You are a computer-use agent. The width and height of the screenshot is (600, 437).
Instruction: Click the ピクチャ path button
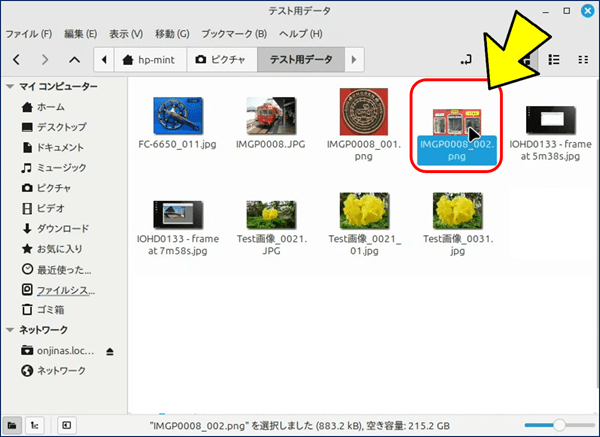pyautogui.click(x=222, y=60)
